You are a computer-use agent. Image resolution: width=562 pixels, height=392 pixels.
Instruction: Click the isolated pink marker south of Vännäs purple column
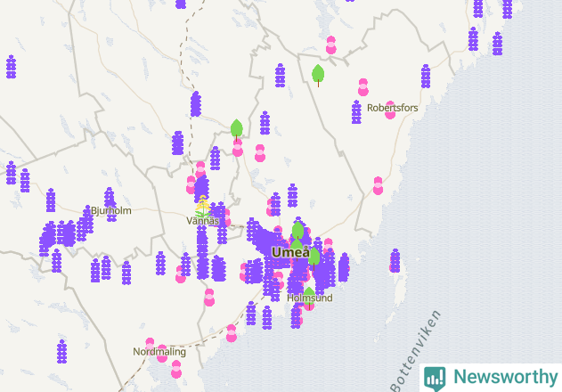pos(209,298)
